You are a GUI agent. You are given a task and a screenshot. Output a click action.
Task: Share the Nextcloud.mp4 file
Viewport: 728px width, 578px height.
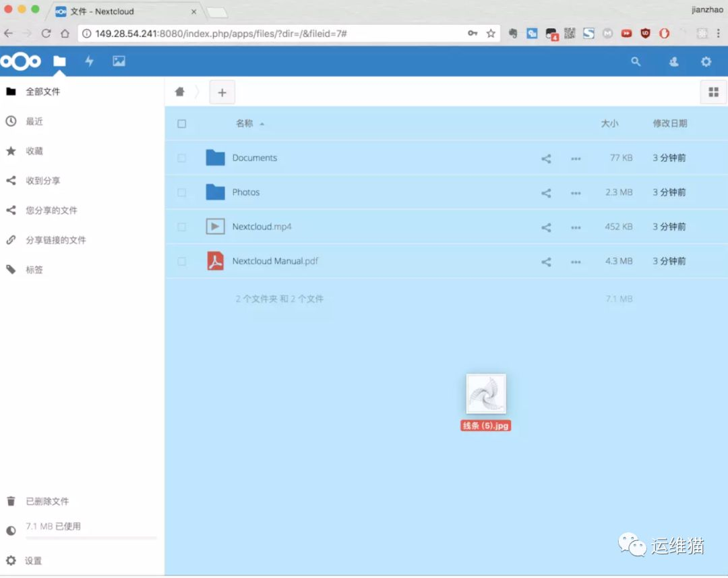(x=546, y=227)
